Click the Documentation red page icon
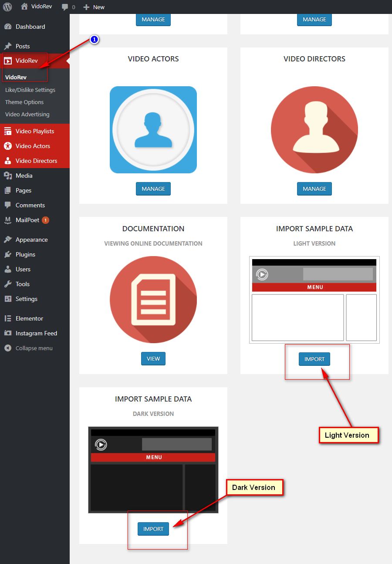392x564 pixels. (x=153, y=300)
